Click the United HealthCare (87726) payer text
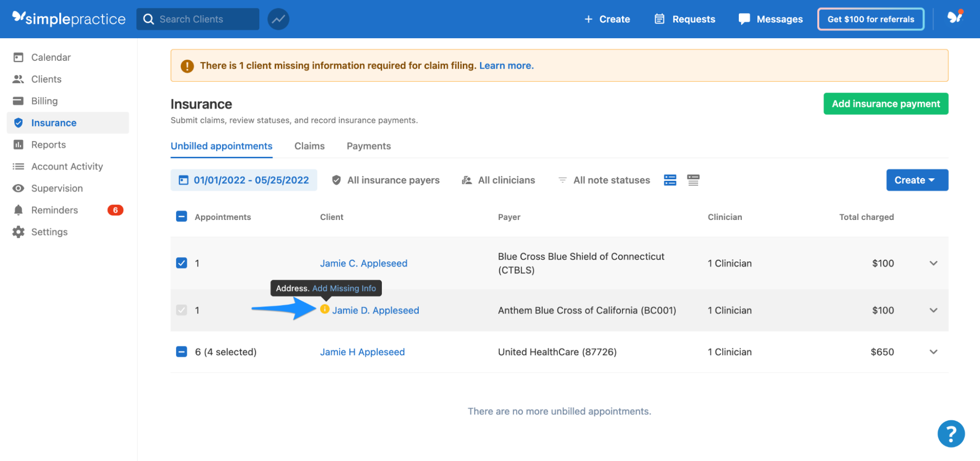 557,352
